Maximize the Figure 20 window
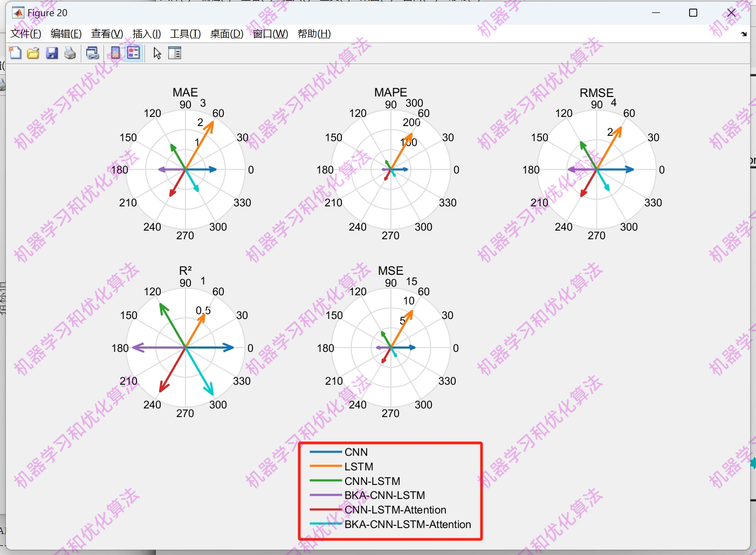The width and height of the screenshot is (756, 555). pyautogui.click(x=693, y=12)
